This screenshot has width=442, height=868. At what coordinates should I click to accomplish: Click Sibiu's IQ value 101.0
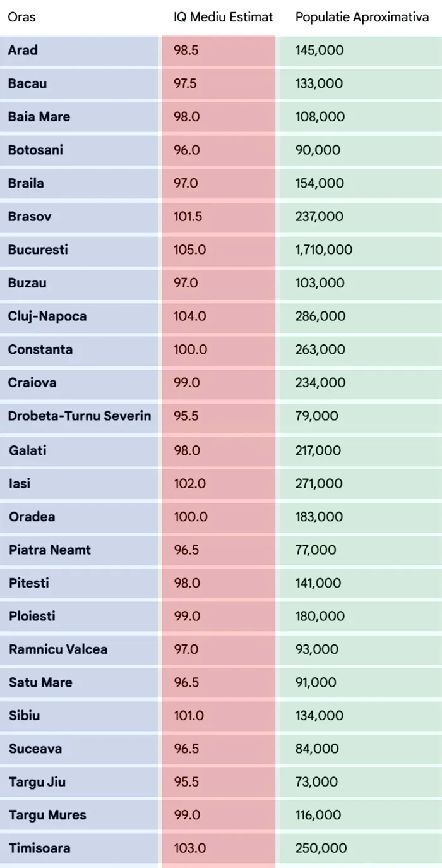point(188,715)
